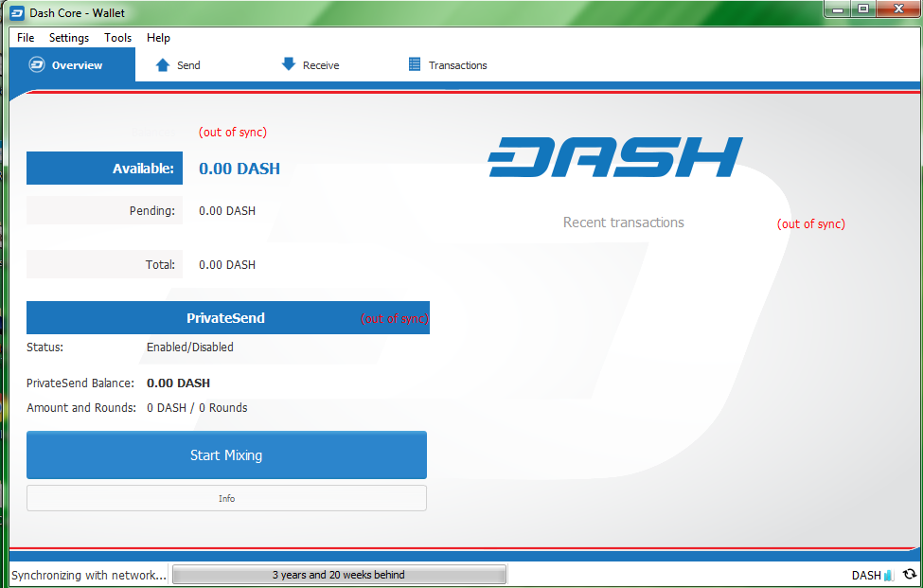Close the Dash Core window
The width and height of the screenshot is (923, 588).
[x=898, y=9]
